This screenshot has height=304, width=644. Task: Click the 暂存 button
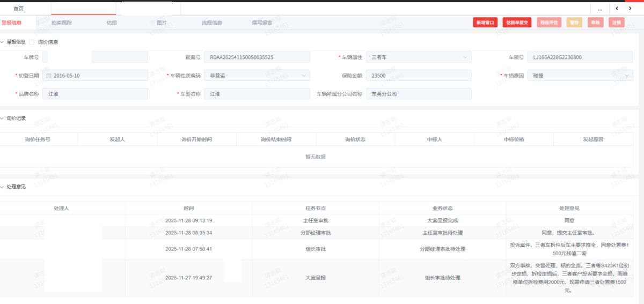(x=574, y=23)
